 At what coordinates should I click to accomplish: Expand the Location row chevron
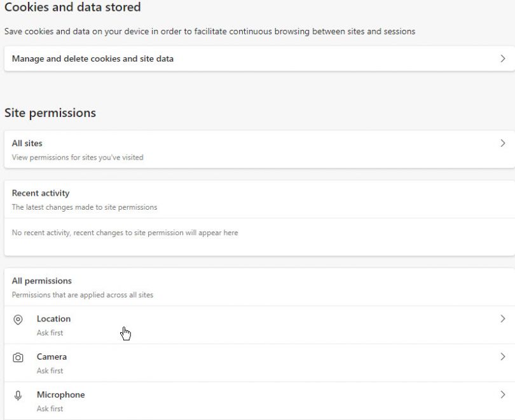pyautogui.click(x=502, y=319)
